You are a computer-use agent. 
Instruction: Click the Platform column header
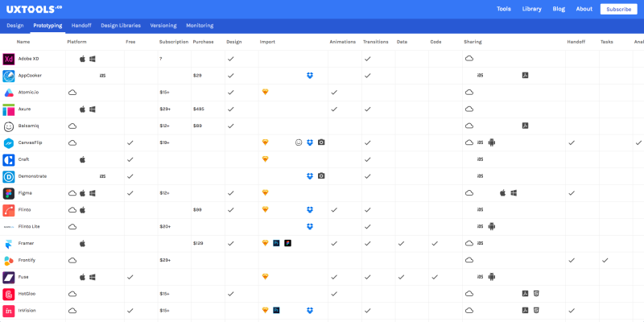(x=76, y=42)
